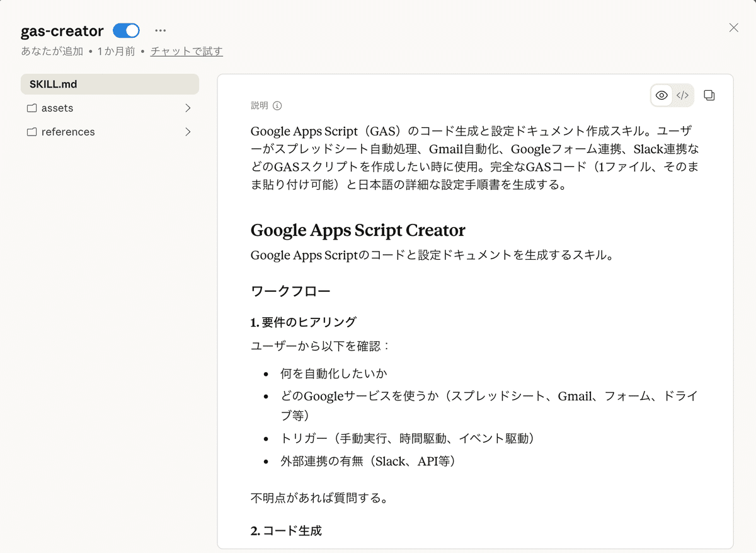
Task: Copy the skill content using copy icon
Action: [709, 96]
